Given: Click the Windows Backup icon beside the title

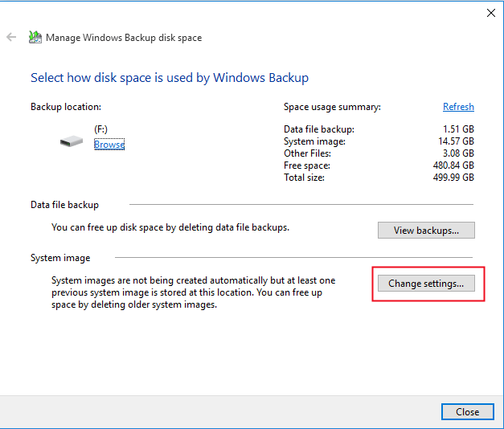Looking at the screenshot, I should click(35, 38).
